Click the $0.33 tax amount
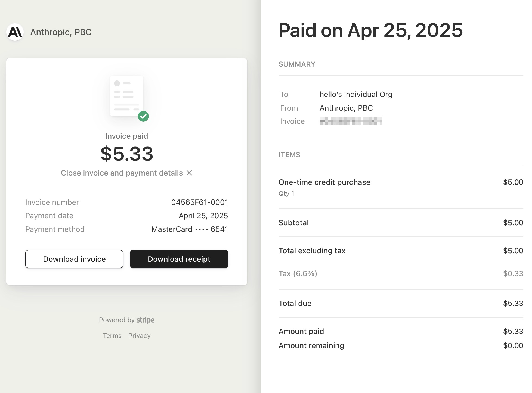Image resolution: width=532 pixels, height=393 pixels. pos(513,273)
